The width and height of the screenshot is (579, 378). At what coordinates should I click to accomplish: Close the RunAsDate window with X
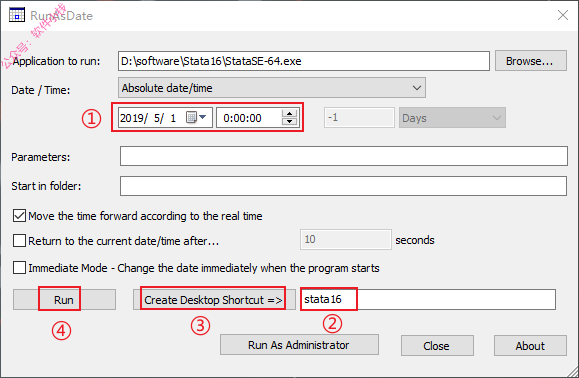click(x=563, y=15)
